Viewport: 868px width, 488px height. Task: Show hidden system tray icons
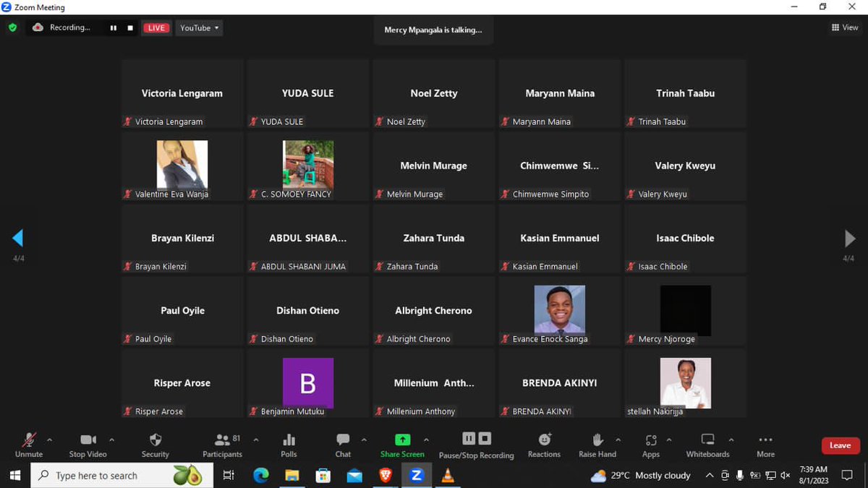710,475
